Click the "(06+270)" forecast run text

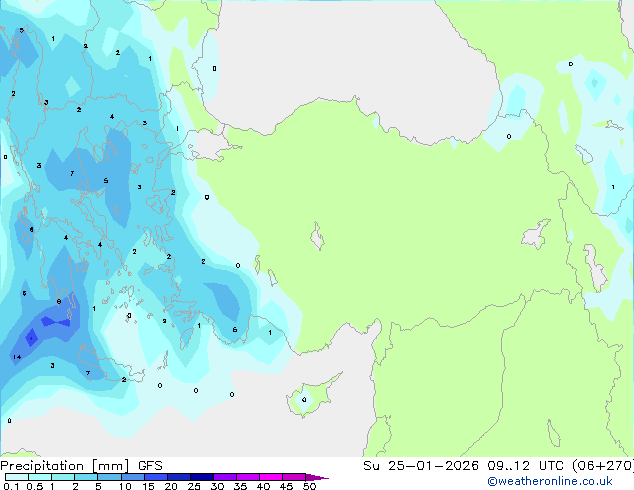tap(603, 466)
